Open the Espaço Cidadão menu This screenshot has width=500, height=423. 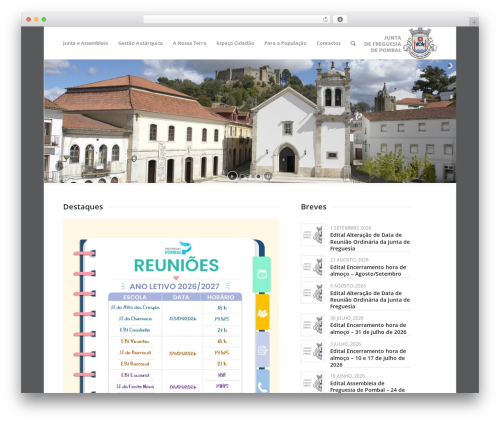pyautogui.click(x=235, y=43)
